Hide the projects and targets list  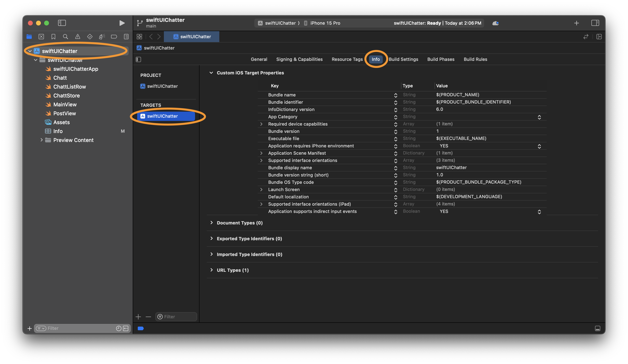pyautogui.click(x=139, y=59)
